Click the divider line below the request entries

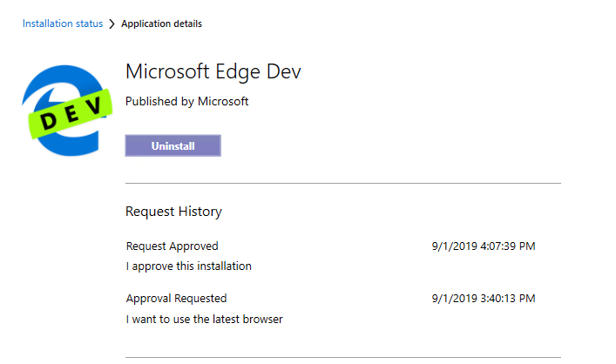click(342, 357)
